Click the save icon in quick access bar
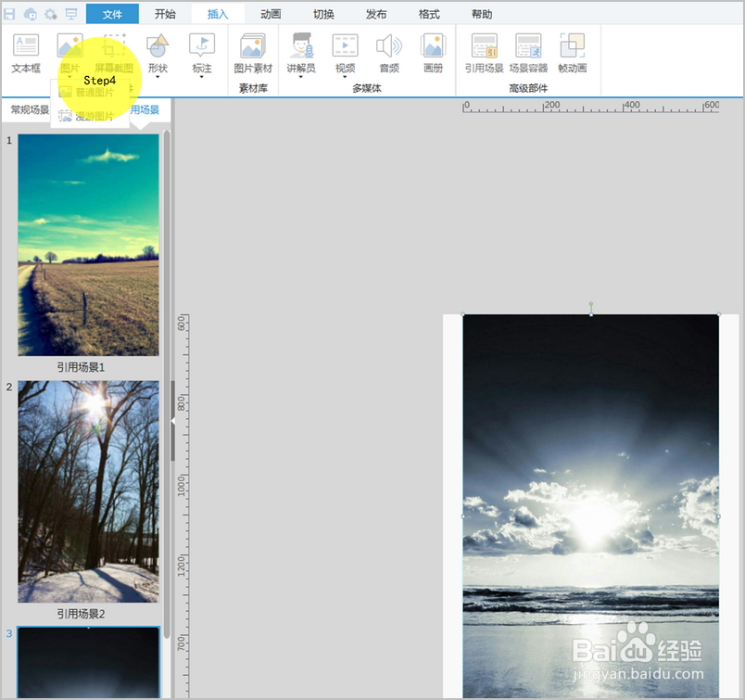 tap(9, 14)
